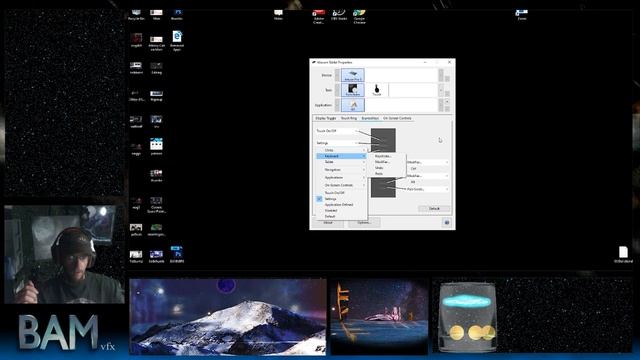Select the Functions tool icon

click(x=353, y=90)
